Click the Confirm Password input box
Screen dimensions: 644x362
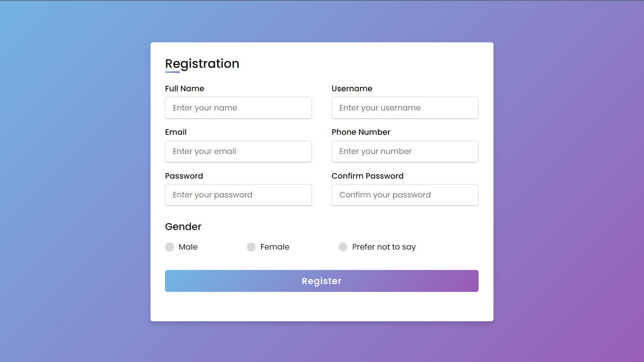405,195
